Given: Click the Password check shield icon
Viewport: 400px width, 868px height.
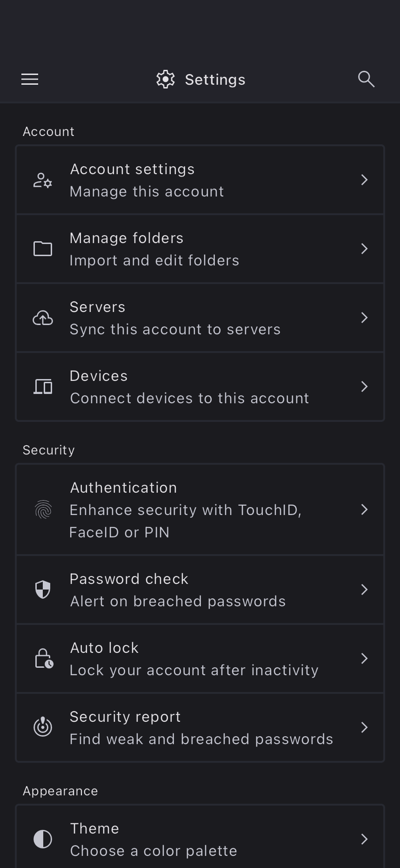Looking at the screenshot, I should click(43, 590).
